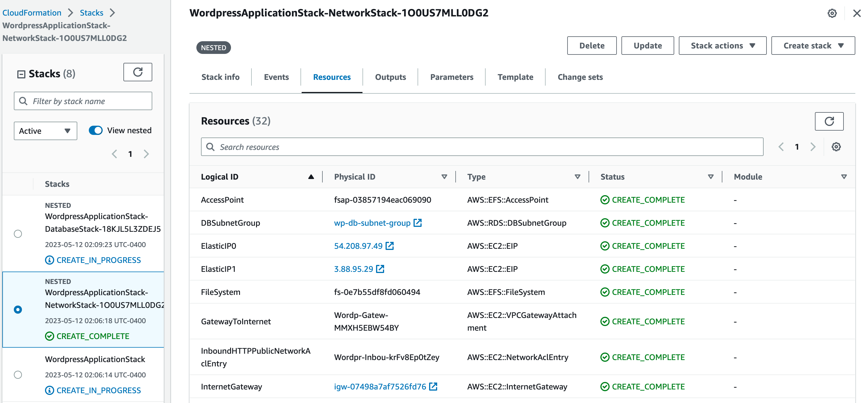The height and width of the screenshot is (403, 868).
Task: Open the Stack actions dropdown
Action: coord(722,46)
